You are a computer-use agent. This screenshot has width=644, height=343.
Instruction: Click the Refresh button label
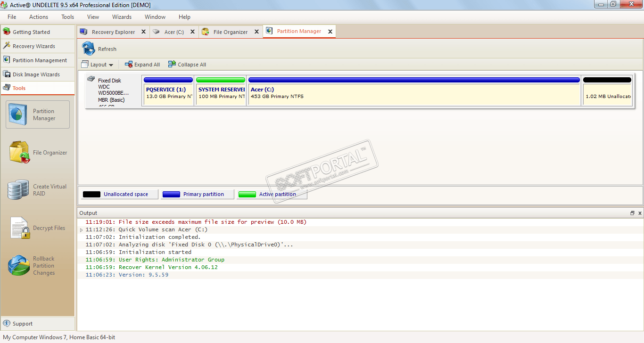pos(107,49)
